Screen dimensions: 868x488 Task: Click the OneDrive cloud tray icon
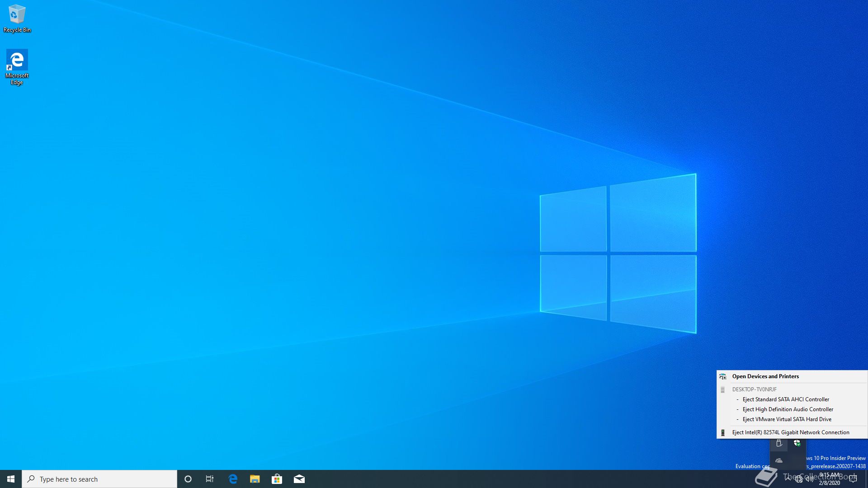coord(779,460)
